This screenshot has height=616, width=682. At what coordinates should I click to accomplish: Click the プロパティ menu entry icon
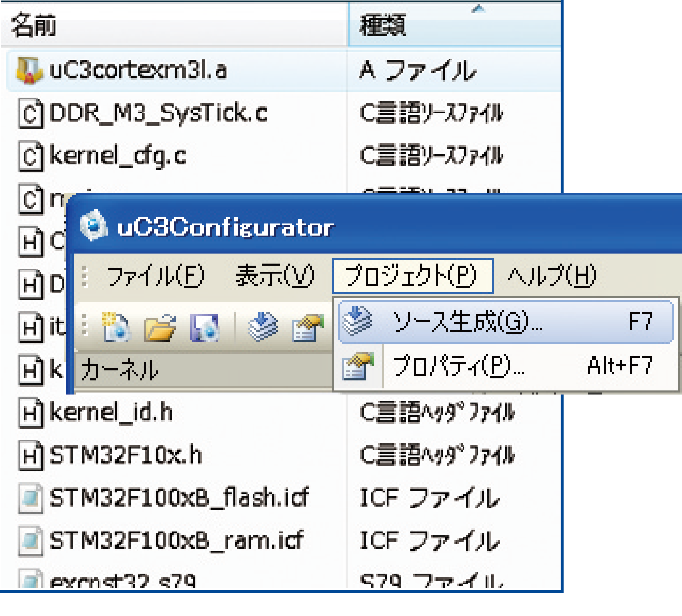(358, 366)
